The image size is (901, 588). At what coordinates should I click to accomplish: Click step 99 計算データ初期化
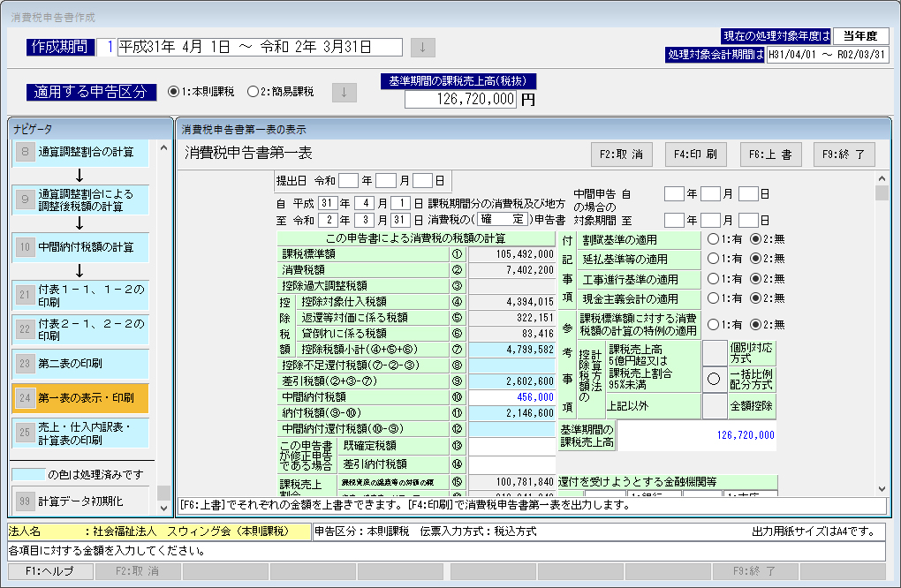80,501
